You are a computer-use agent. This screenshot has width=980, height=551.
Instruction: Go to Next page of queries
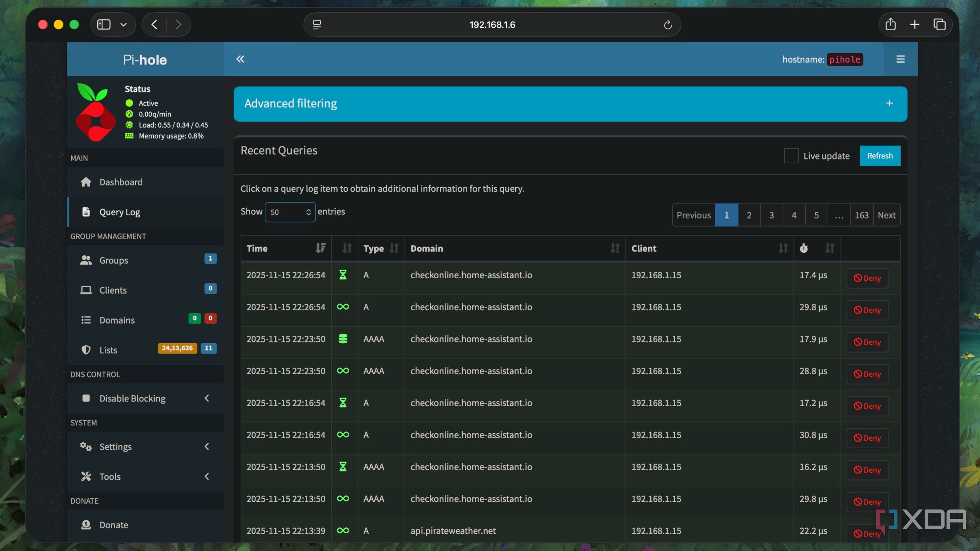[886, 215]
